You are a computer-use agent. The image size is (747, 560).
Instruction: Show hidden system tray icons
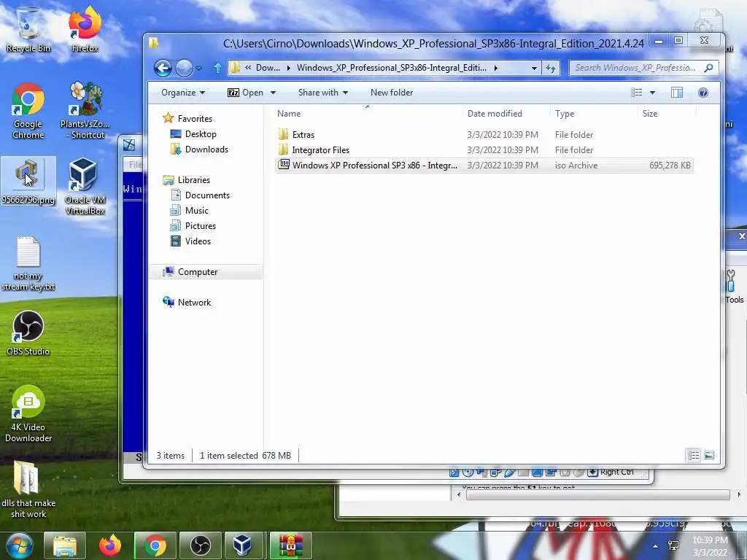(656, 546)
